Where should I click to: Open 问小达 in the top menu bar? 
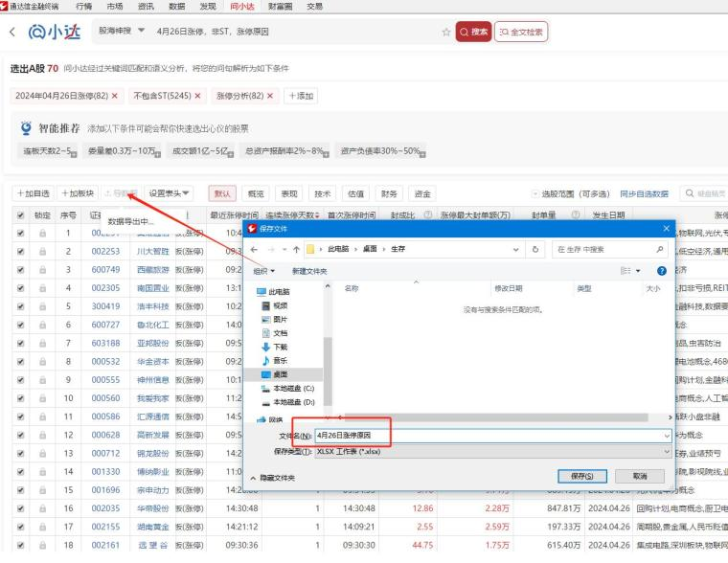242,6
